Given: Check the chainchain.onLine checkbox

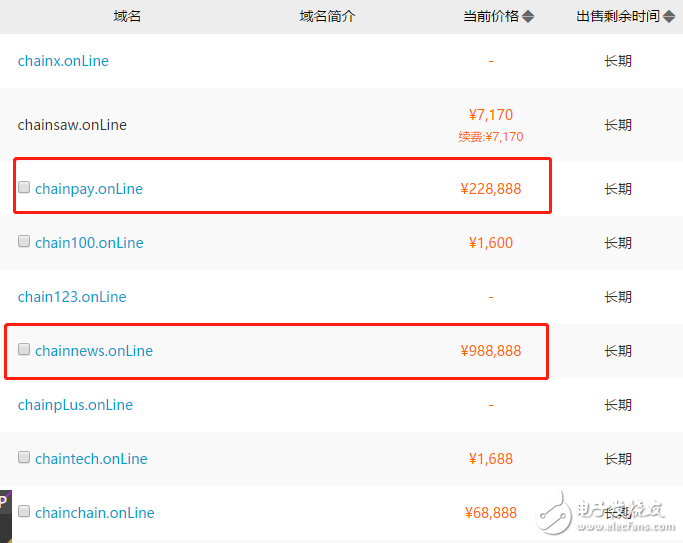Looking at the screenshot, I should 24,511.
